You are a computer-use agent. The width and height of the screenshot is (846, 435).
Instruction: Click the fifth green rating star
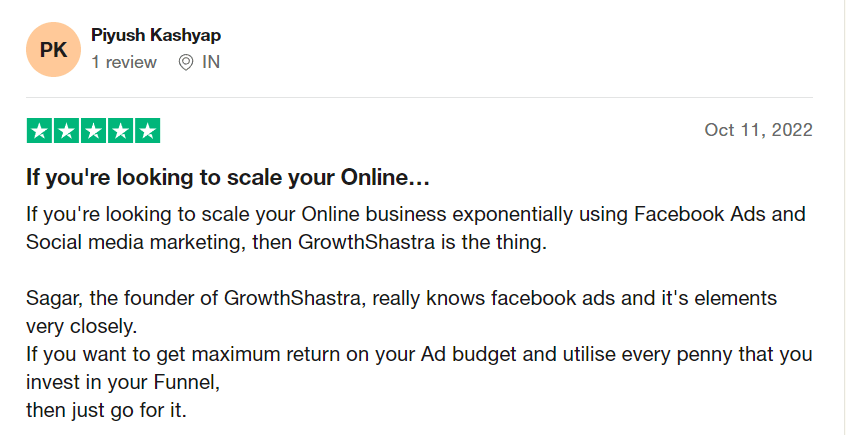coord(147,131)
